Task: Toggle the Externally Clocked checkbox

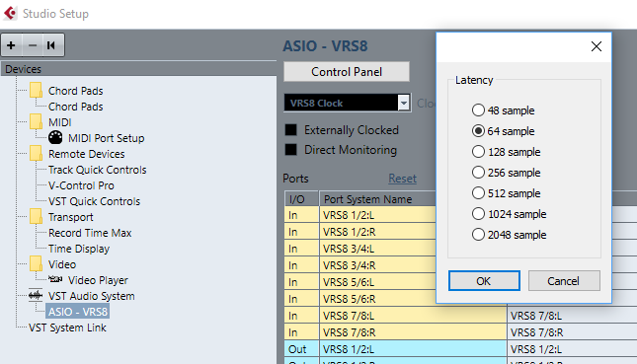Action: click(291, 130)
